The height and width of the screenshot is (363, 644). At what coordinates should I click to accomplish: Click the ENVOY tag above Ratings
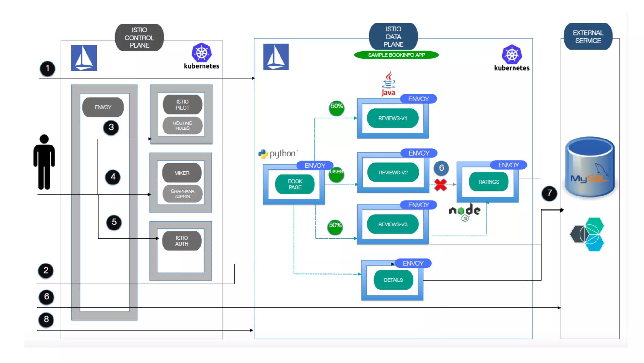tap(508, 165)
